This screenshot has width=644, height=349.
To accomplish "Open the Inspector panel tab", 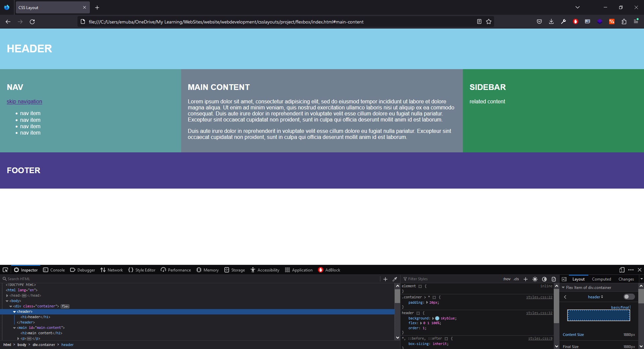I will pos(26,270).
